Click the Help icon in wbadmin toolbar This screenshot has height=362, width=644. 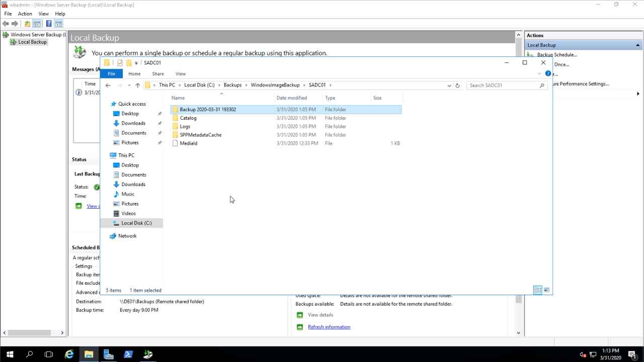pyautogui.click(x=49, y=24)
